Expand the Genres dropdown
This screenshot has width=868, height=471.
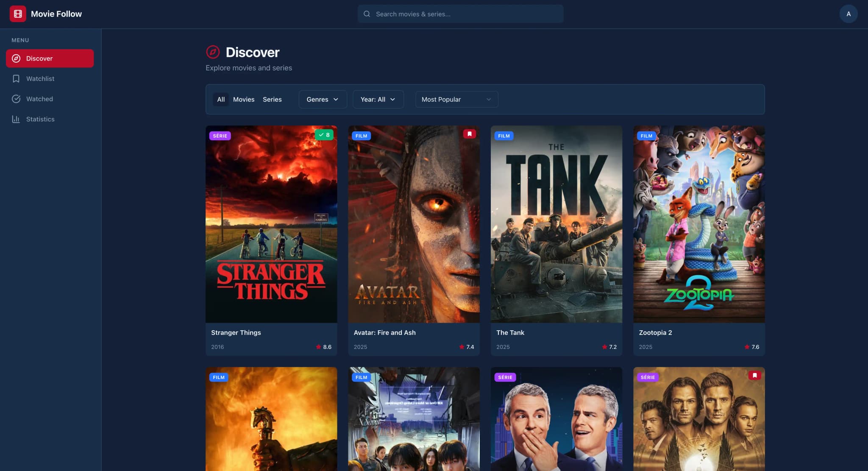[323, 99]
